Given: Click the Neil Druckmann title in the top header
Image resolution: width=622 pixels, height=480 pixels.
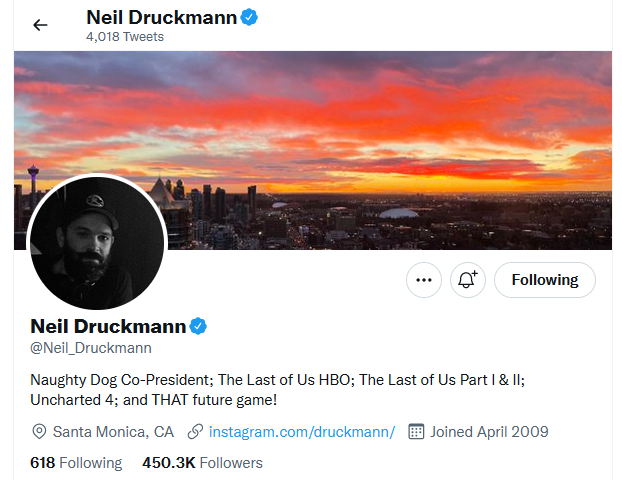Looking at the screenshot, I should 159,17.
